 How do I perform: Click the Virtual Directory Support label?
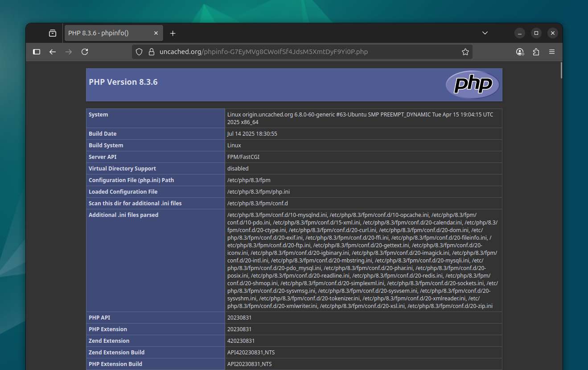click(x=122, y=169)
